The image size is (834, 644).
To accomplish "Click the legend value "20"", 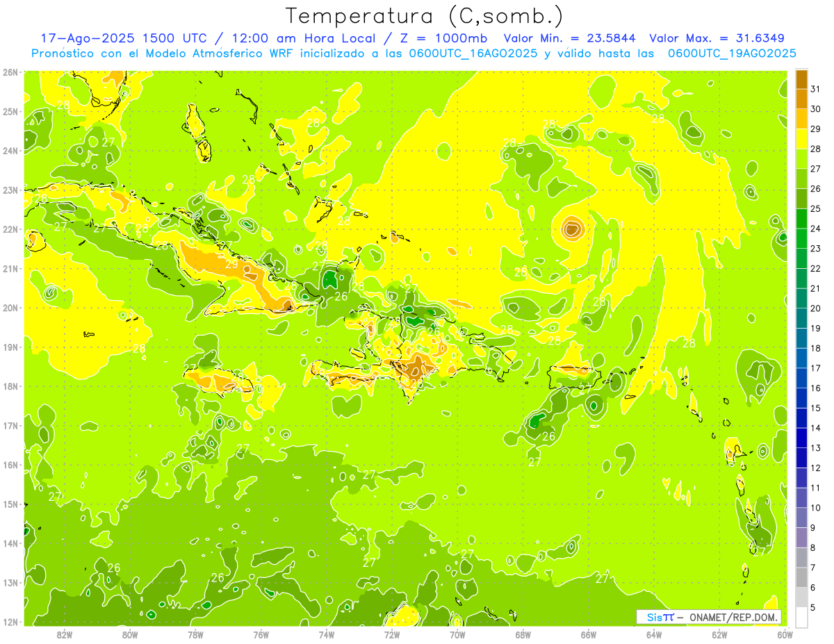I will 815,308.
